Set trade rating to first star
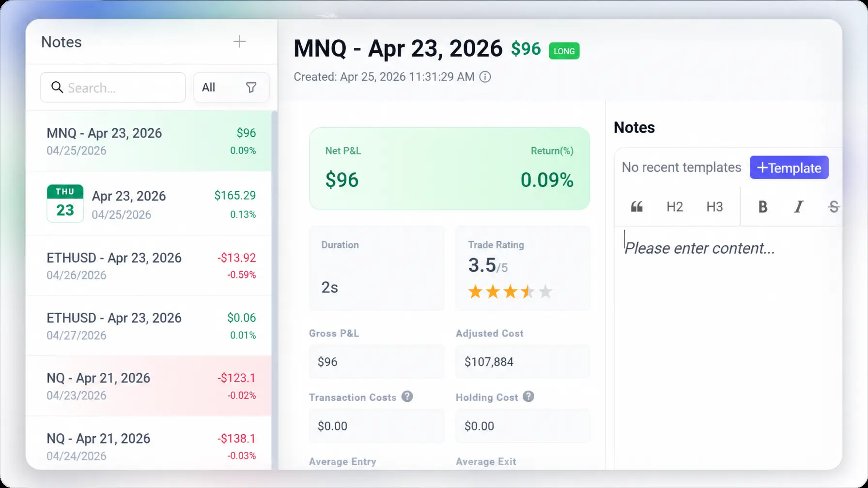Screen dimensions: 868x488 pyautogui.click(x=475, y=291)
